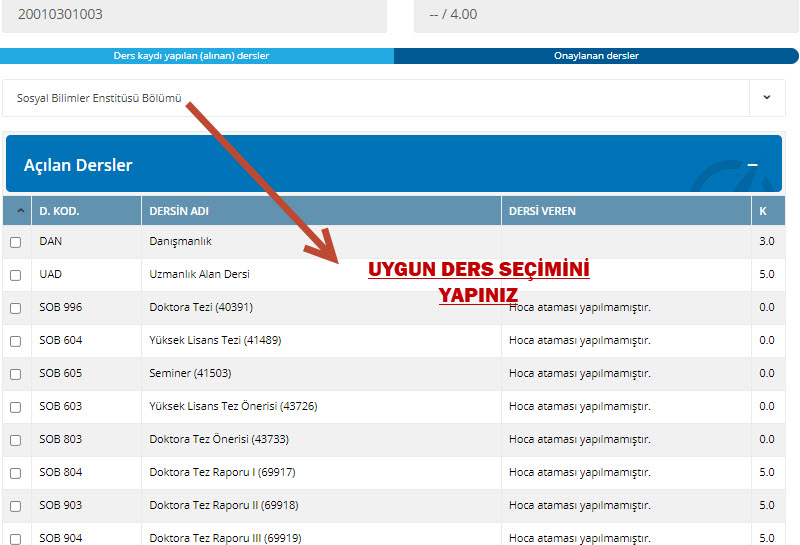Click the Açılan Dersler panel title
The height and width of the screenshot is (545, 800).
click(78, 166)
